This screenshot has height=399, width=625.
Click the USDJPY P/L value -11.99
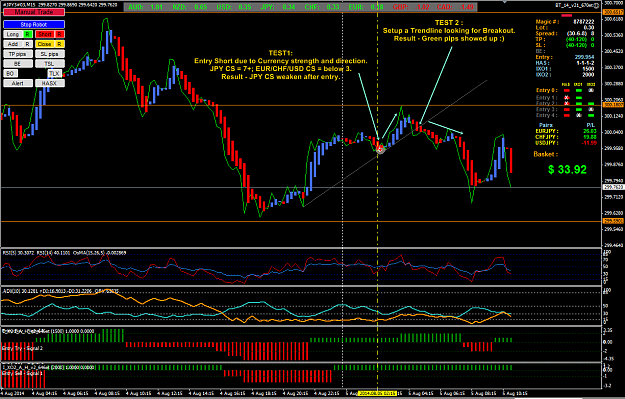(x=588, y=143)
